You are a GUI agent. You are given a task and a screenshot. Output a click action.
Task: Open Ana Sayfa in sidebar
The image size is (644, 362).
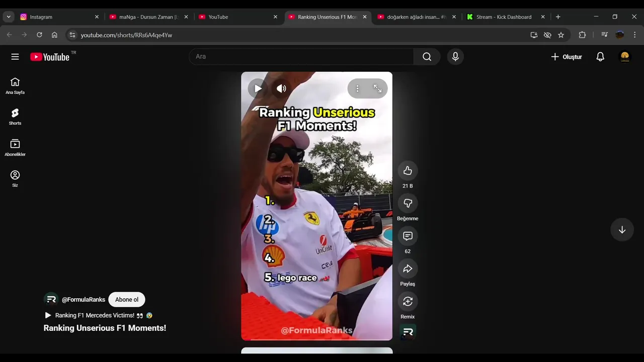[15, 86]
